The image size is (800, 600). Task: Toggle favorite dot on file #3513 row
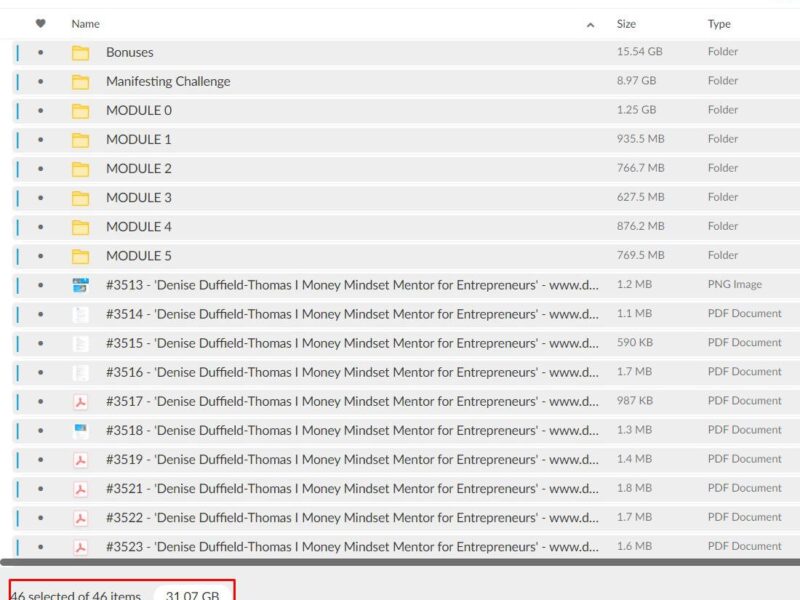pyautogui.click(x=40, y=285)
